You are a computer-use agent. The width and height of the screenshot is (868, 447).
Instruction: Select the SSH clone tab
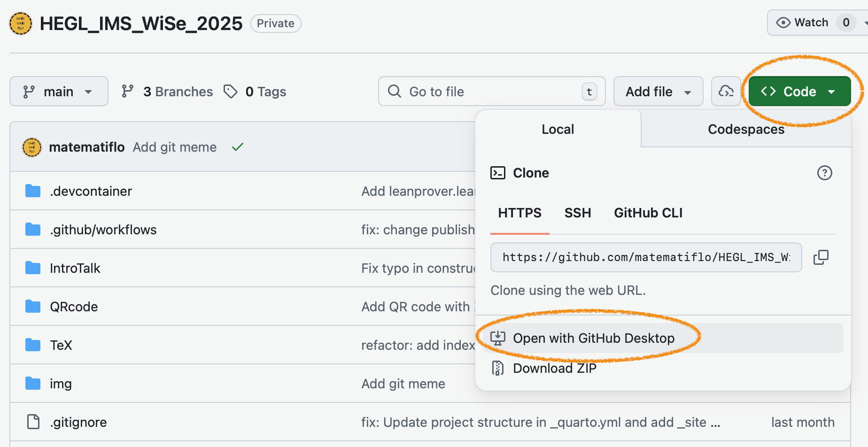(x=578, y=213)
